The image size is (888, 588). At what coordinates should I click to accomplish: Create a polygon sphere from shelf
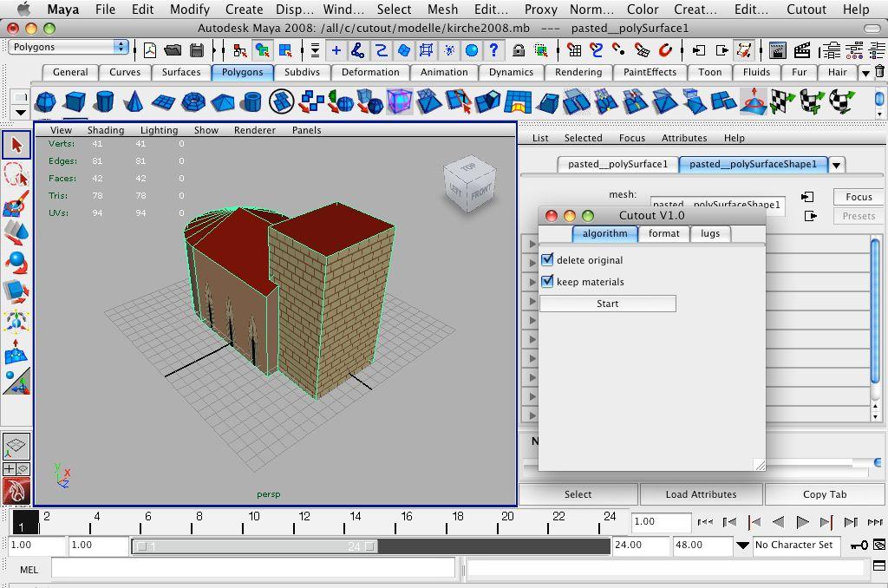45,102
